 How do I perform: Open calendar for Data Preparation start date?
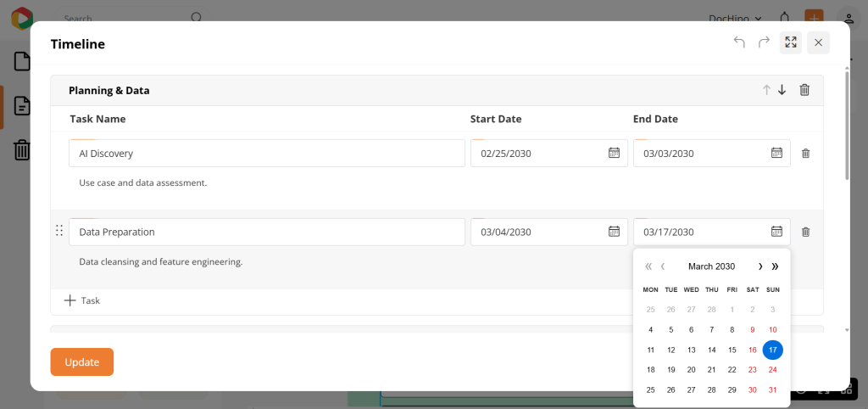click(614, 232)
